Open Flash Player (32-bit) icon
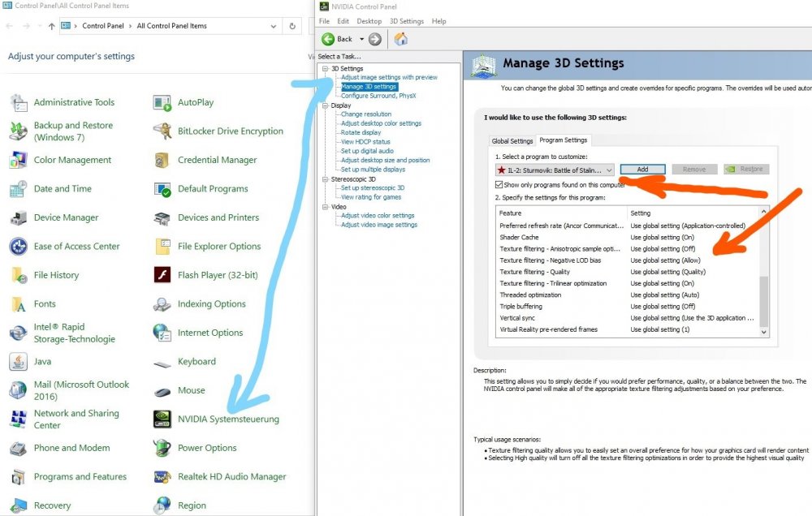This screenshot has width=812, height=516. click(162, 275)
